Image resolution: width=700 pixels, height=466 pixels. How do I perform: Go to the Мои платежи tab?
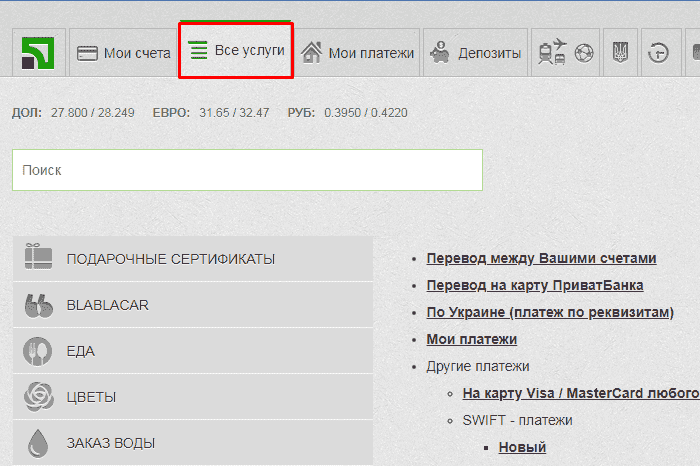click(358, 53)
